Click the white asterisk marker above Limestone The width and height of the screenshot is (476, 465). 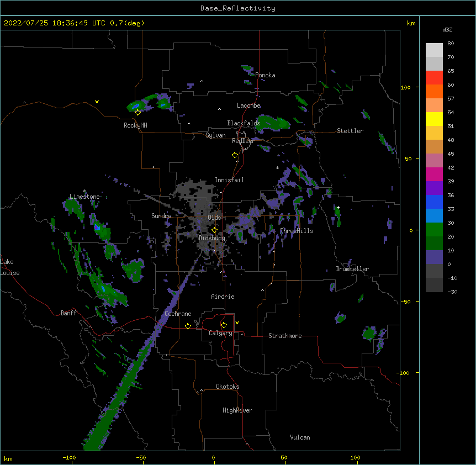tap(84, 191)
